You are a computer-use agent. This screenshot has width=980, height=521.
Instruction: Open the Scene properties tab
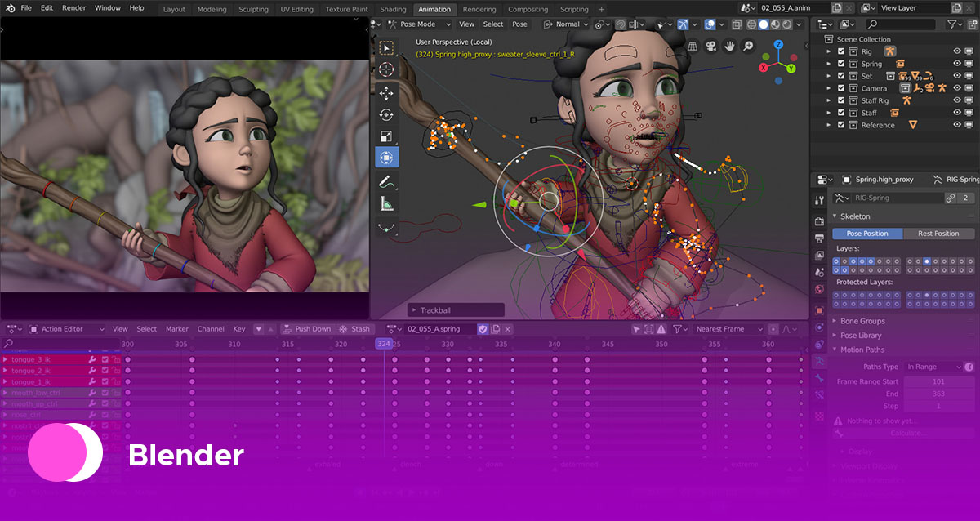click(819, 272)
